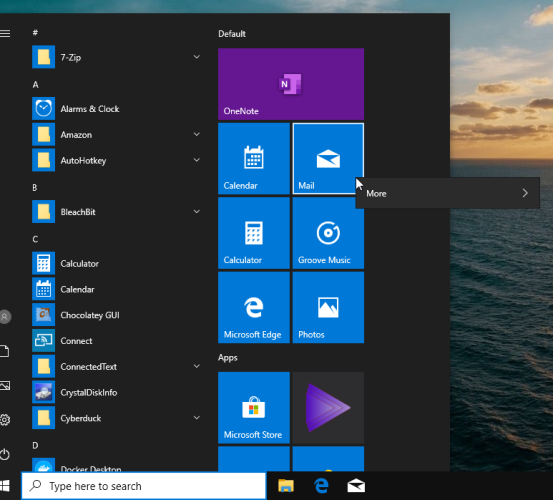
Task: Expand the 7-Zip folder
Action: pyautogui.click(x=116, y=57)
